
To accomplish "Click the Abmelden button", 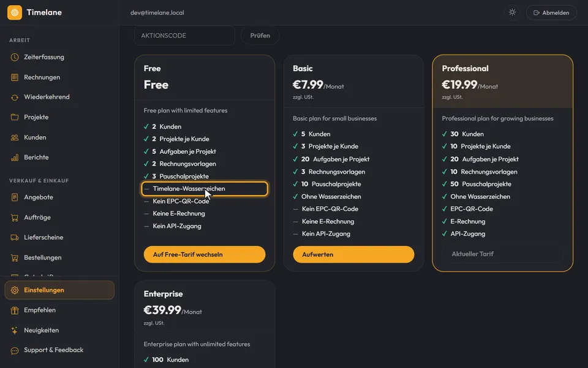I will (551, 12).
